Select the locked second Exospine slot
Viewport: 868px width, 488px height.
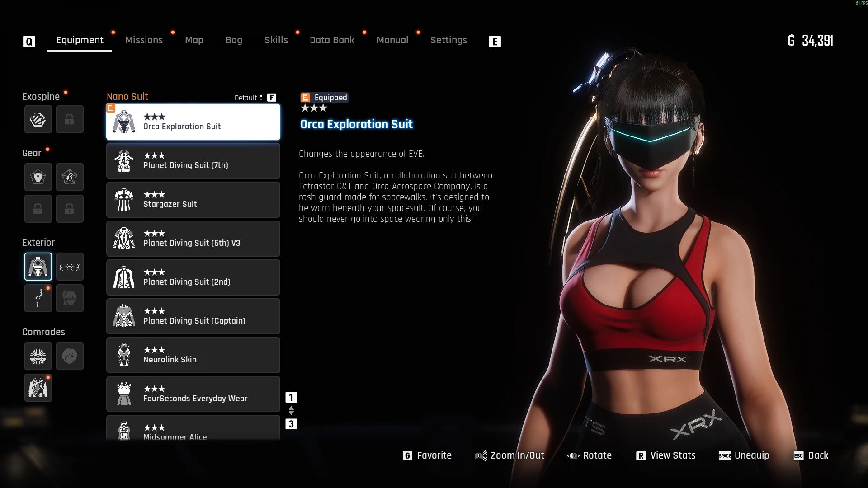[x=70, y=120]
